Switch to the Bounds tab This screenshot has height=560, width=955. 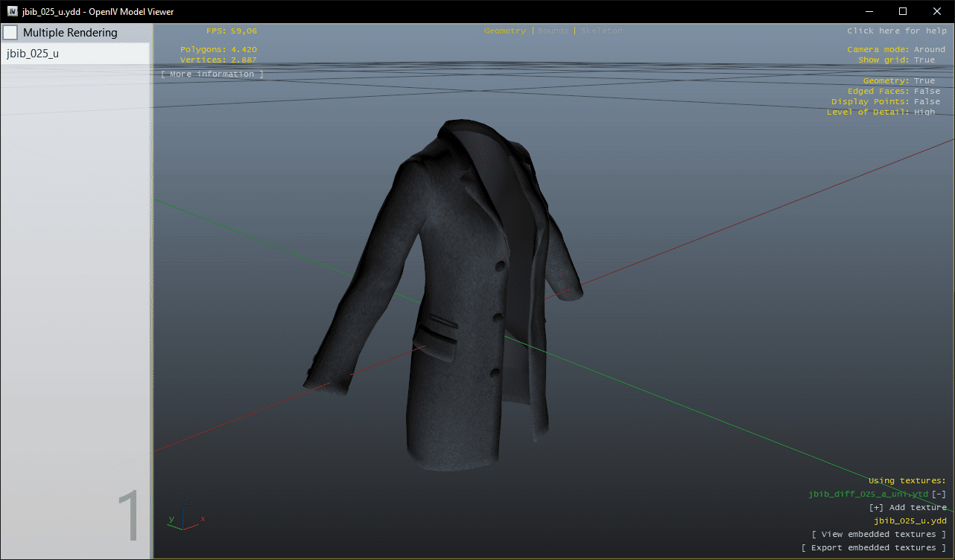click(x=553, y=31)
